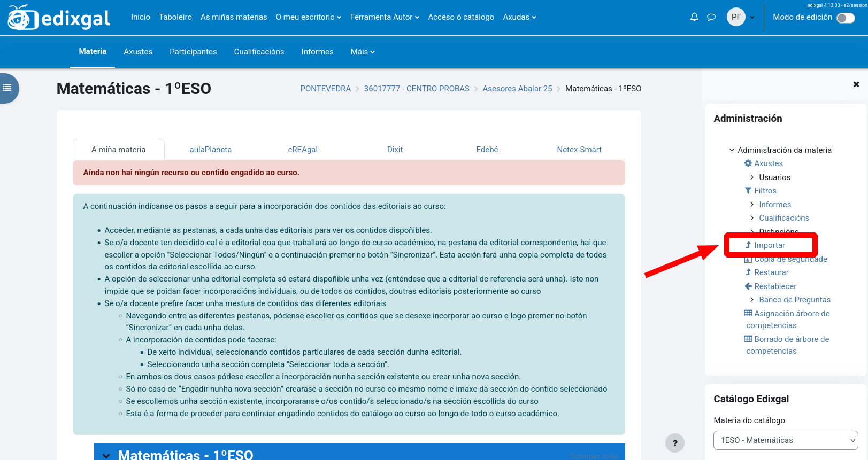This screenshot has height=460, width=868.
Task: Open Filtros in the administration tree
Action: pyautogui.click(x=765, y=191)
